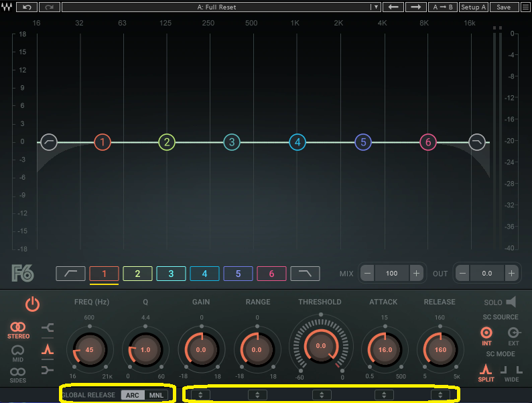
Task: Switch global release to MNL
Action: coord(156,395)
